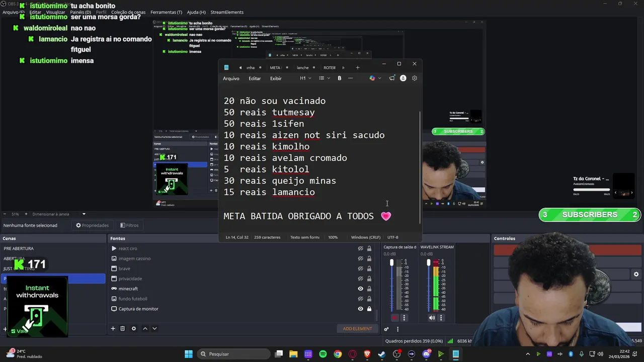Click the Windows taskbar search box
Image resolution: width=644 pixels, height=362 pixels.
click(x=234, y=354)
